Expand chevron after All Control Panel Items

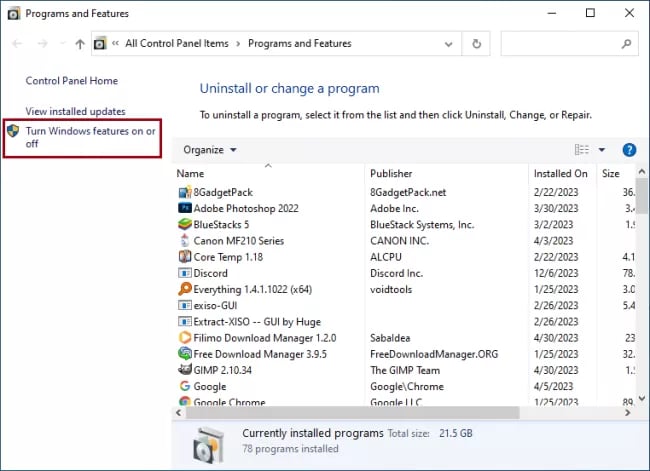[x=238, y=44]
